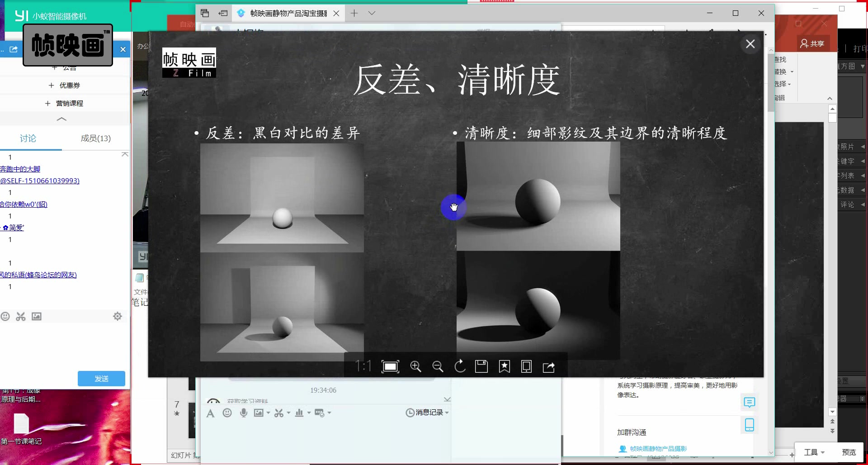Add the image to favorites bookmark
868x465 pixels.
(505, 366)
